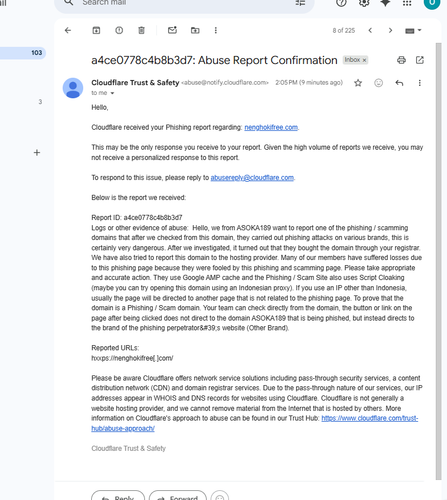Report this email as spam
The image size is (447, 500).
pos(119,30)
